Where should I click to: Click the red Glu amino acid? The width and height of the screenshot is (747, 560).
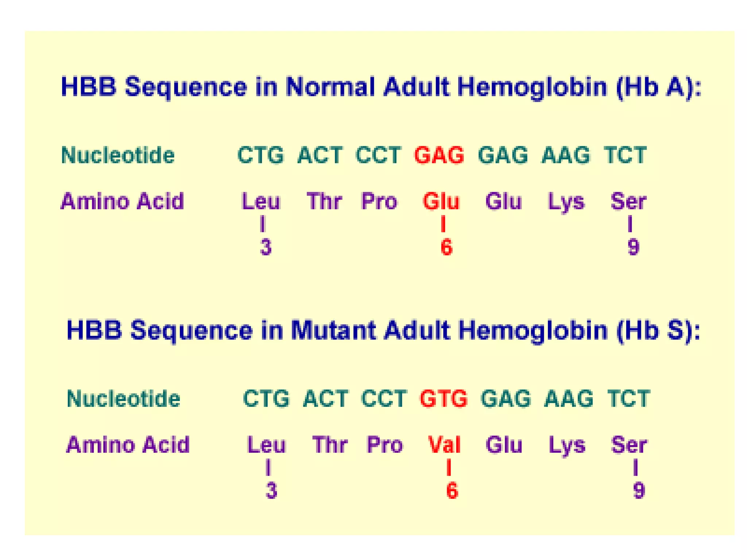pos(441,201)
